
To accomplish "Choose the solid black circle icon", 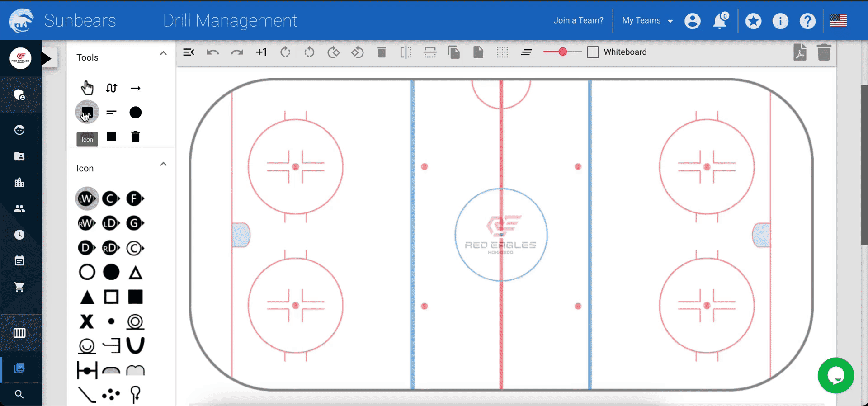I will pyautogui.click(x=111, y=272).
